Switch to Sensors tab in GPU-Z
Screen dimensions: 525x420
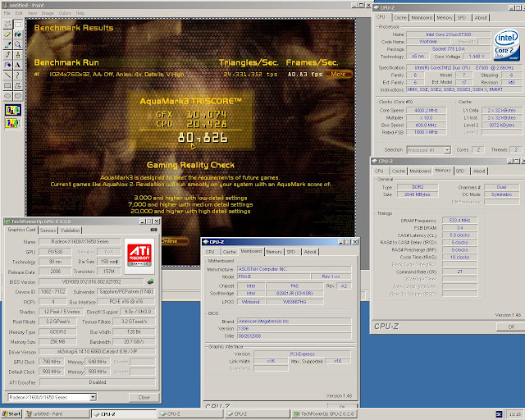48,231
